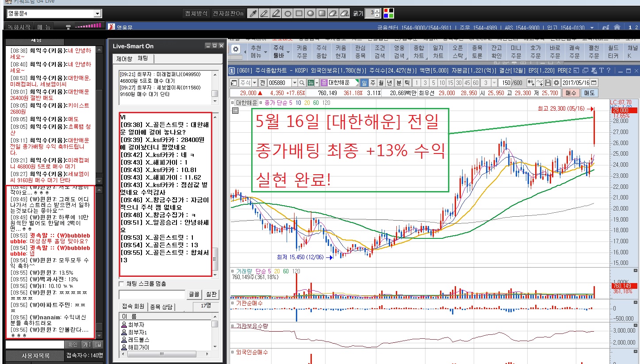Select the filled rectangle drawing tool
This screenshot has width=640, height=364.
click(x=322, y=13)
